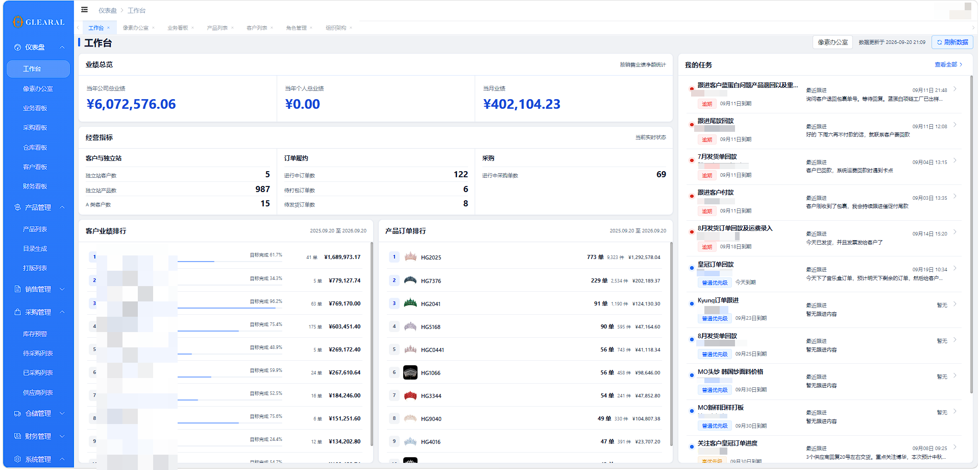Click the 采购管理 bag icon

18,312
